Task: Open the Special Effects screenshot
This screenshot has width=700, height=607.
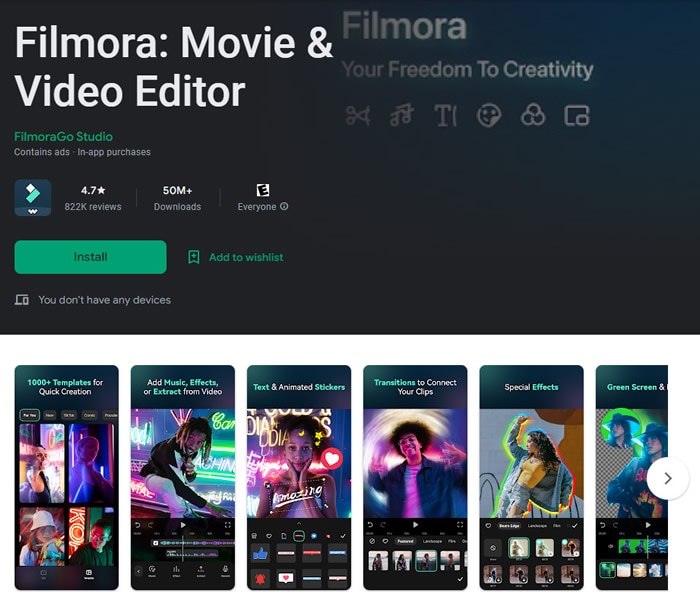Action: (x=531, y=478)
